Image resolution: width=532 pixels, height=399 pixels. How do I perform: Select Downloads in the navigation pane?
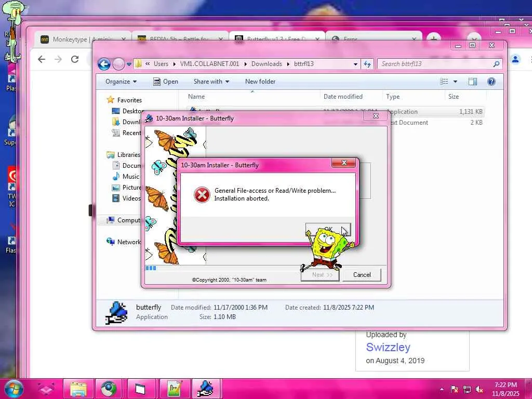click(126, 122)
